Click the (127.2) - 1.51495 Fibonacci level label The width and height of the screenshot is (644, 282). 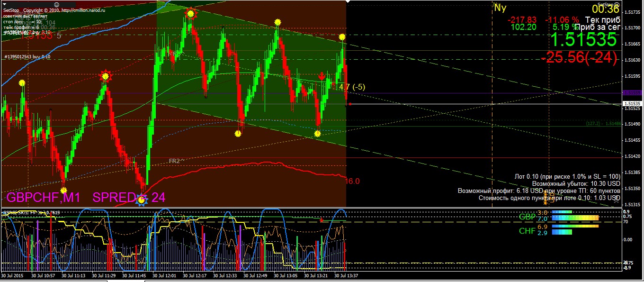pyautogui.click(x=603, y=123)
